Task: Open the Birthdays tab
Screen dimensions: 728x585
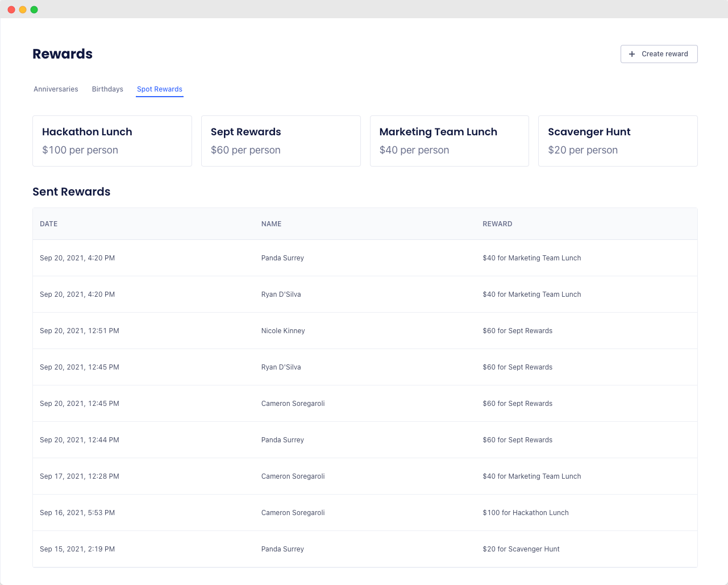Action: pos(107,89)
